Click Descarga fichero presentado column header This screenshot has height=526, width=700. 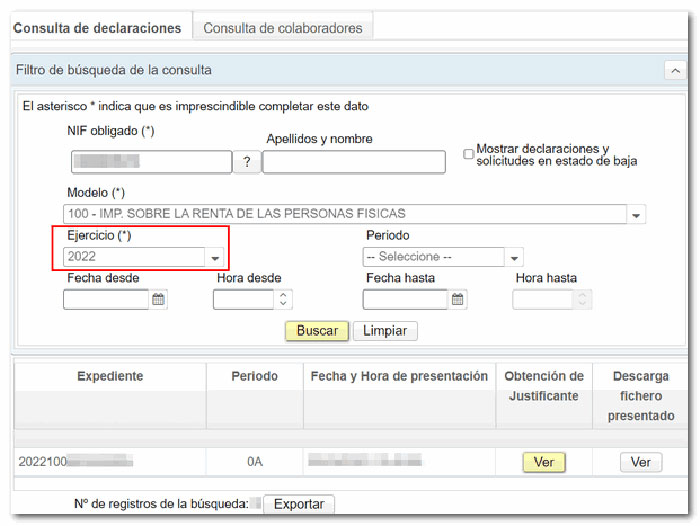point(640,396)
